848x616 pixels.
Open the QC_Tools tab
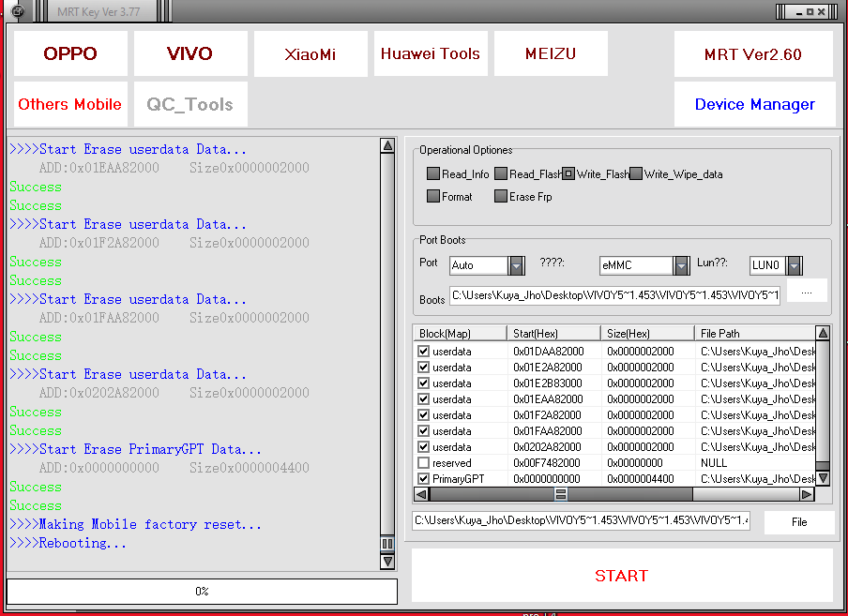click(x=190, y=104)
